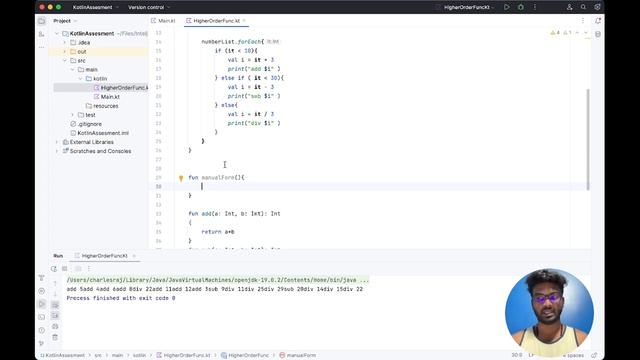Go to previous highlighted error arrow
The width and height of the screenshot is (640, 360).
(577, 33)
